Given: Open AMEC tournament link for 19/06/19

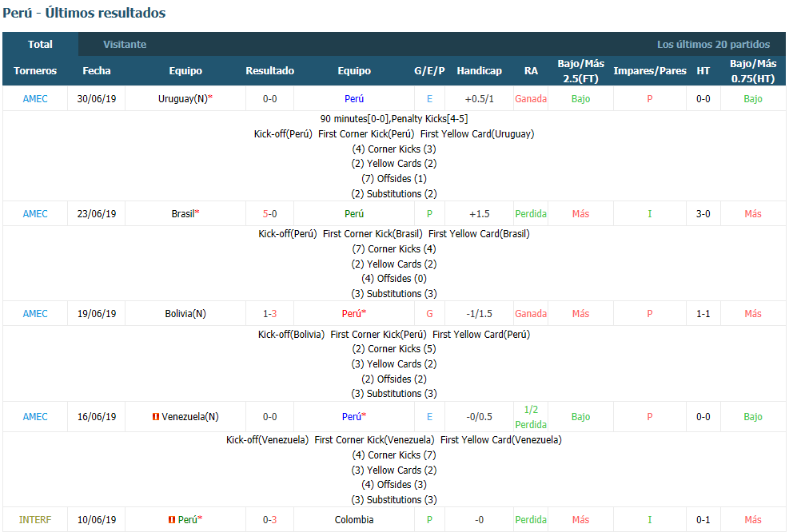Looking at the screenshot, I should [35, 314].
